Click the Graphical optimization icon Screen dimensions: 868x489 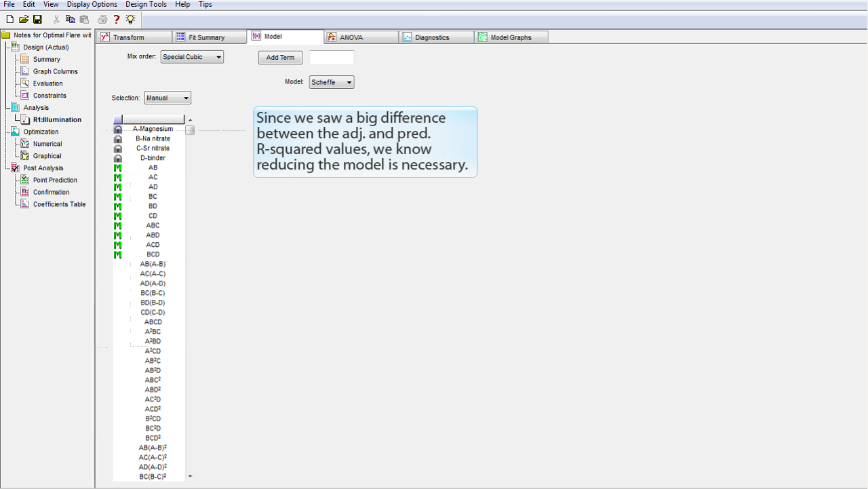(x=25, y=156)
